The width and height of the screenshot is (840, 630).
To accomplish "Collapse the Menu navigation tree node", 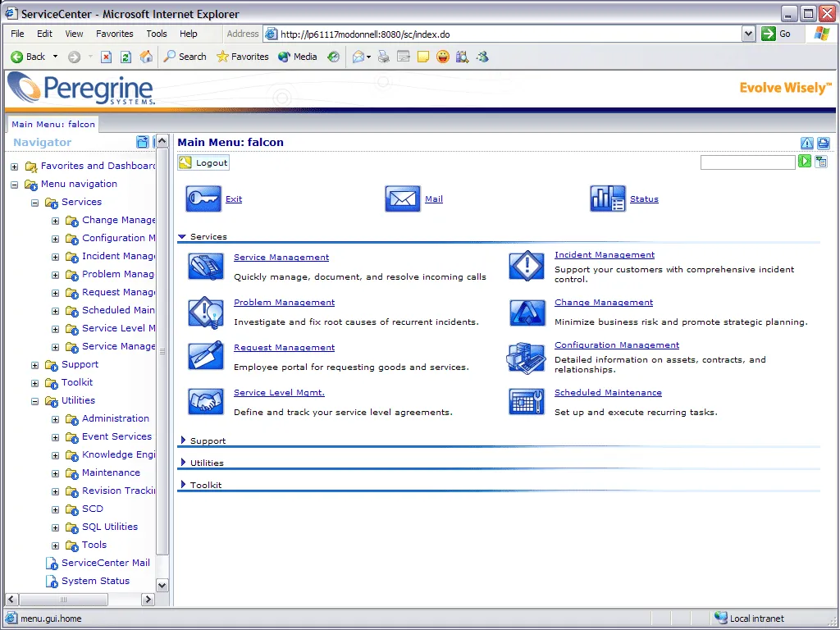I will [15, 185].
